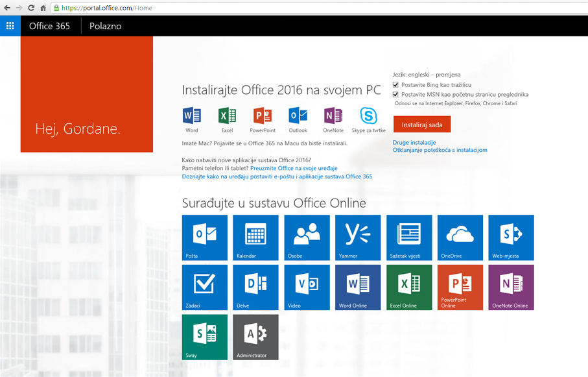Click the Excel desktop app icon
This screenshot has width=588, height=377.
click(228, 116)
